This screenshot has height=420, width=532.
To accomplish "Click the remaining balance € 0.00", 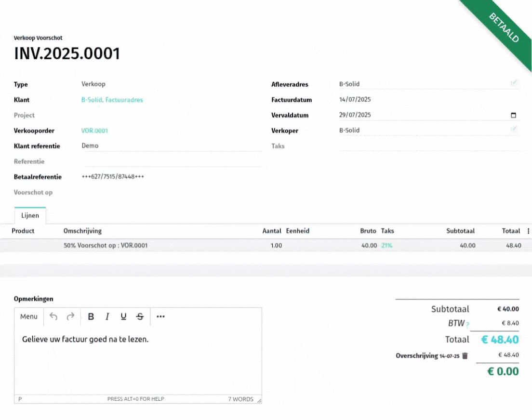I will coord(503,371).
